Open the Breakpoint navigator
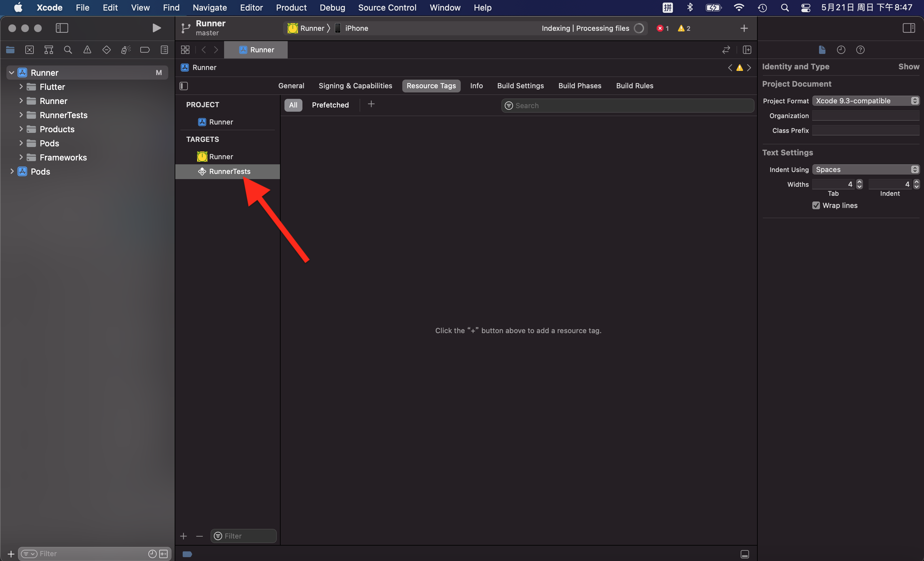This screenshot has width=924, height=561. pos(145,50)
